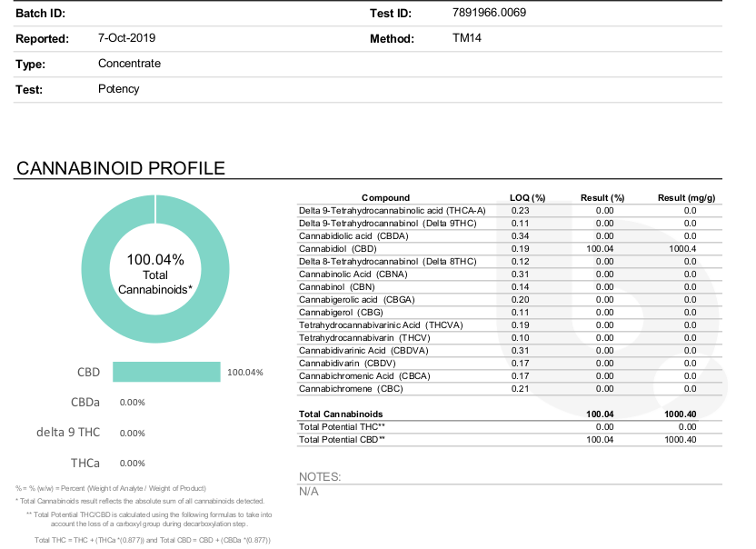Click the 100.04% Total Cannabinoids center label
Image resolution: width=756 pixels, height=549 pixels.
155,274
